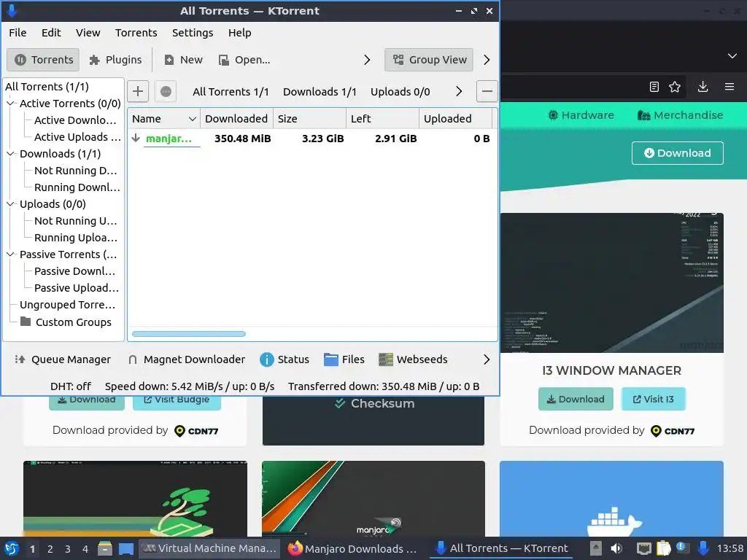This screenshot has width=747, height=560.
Task: Select the manjar... torrent row
Action: [312, 139]
